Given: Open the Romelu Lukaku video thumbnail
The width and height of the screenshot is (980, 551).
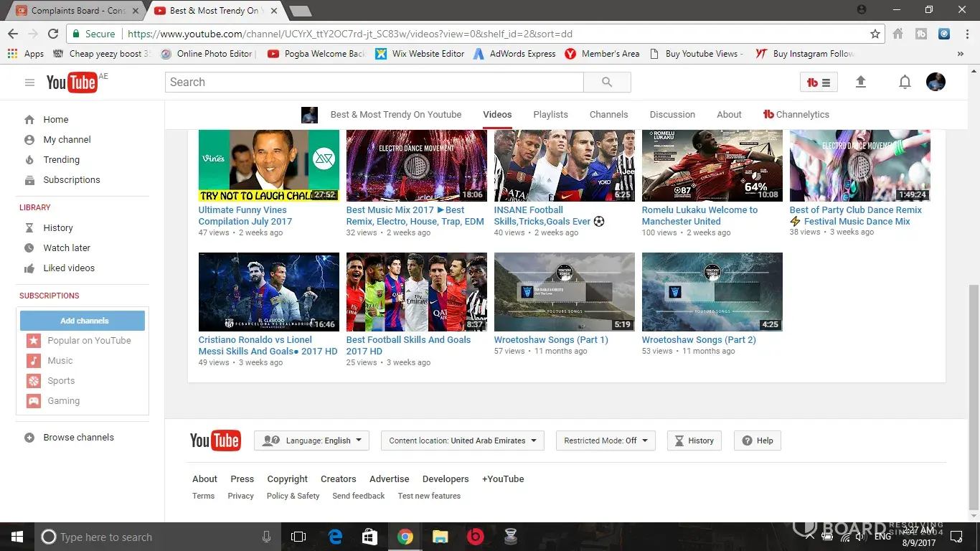Looking at the screenshot, I should click(x=712, y=166).
